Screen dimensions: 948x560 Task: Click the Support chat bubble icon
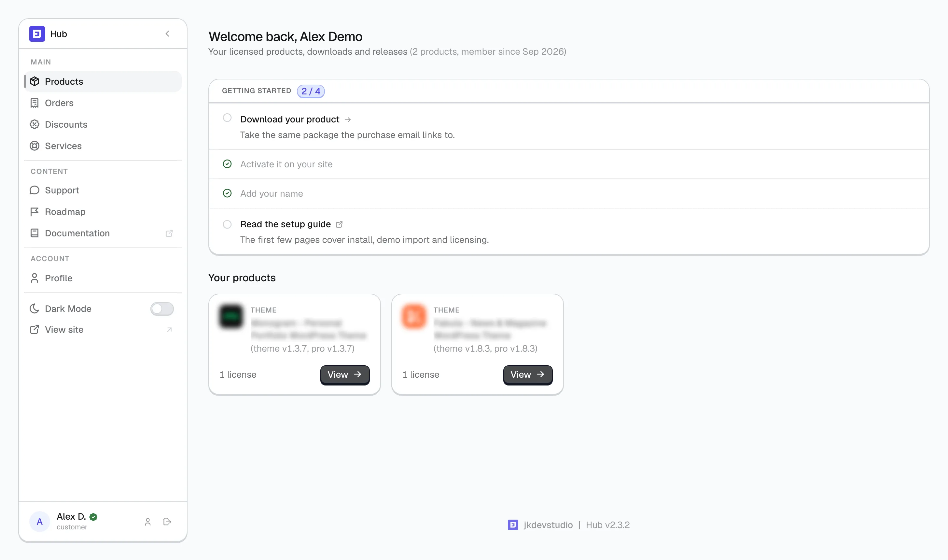click(34, 190)
